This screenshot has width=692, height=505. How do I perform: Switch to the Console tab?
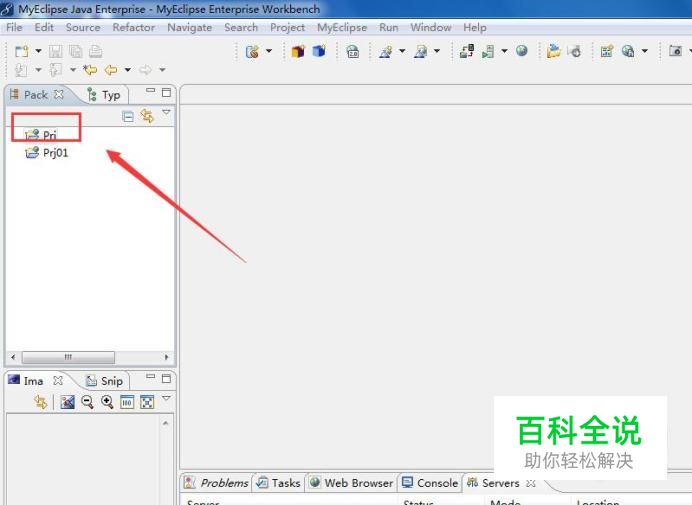(430, 483)
